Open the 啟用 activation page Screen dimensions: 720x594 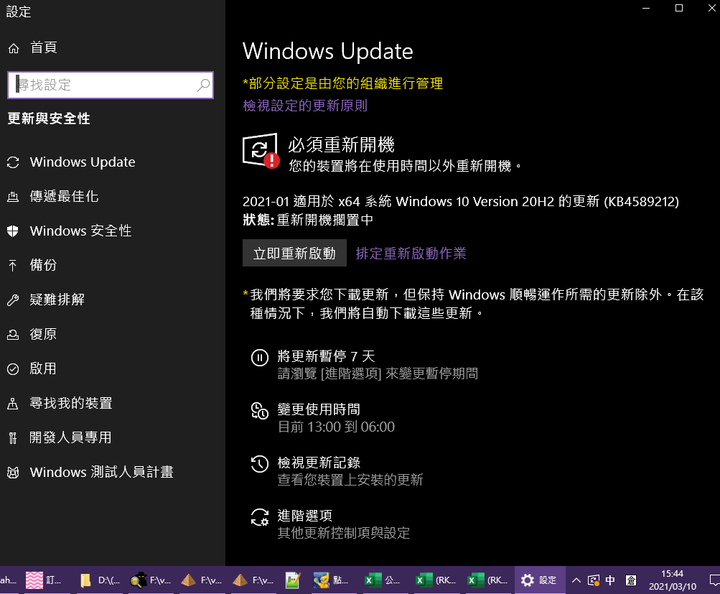click(43, 369)
